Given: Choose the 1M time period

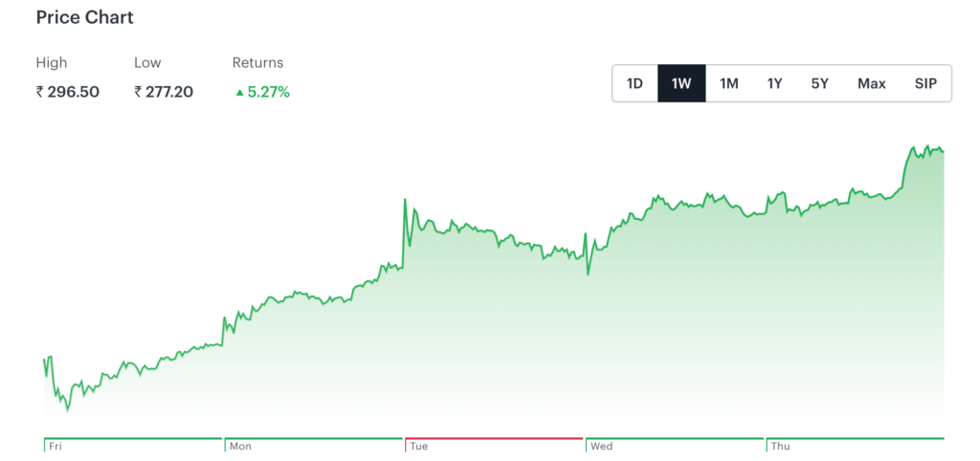Looking at the screenshot, I should [x=729, y=83].
